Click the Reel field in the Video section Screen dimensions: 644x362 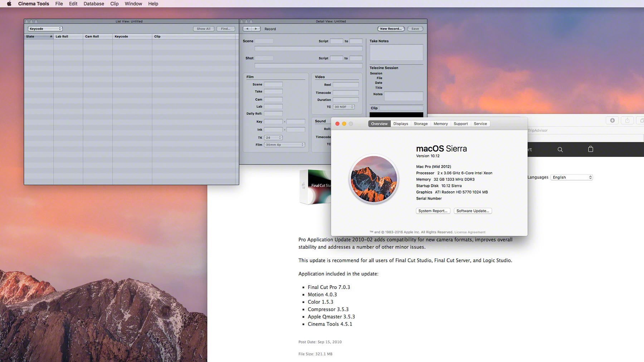point(346,85)
